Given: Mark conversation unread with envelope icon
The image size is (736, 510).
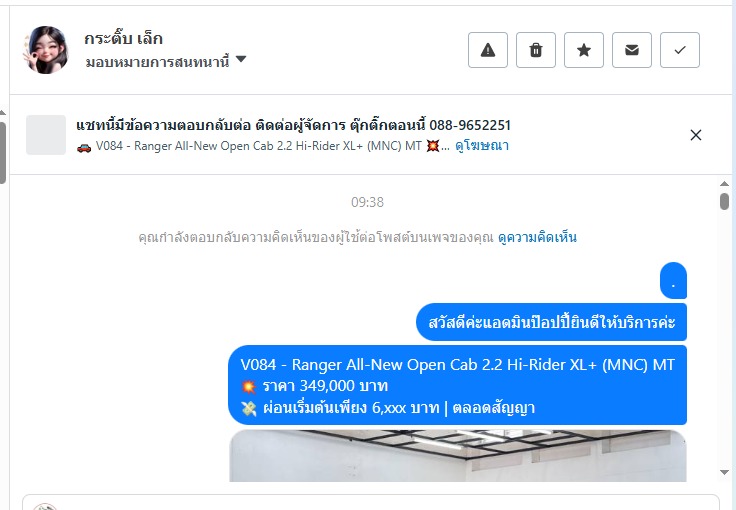Looking at the screenshot, I should tap(632, 50).
